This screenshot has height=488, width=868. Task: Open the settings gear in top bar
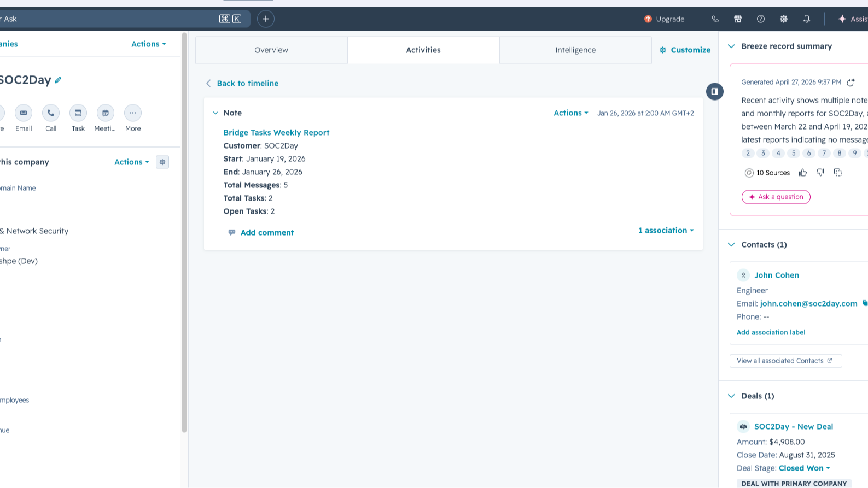pyautogui.click(x=784, y=19)
